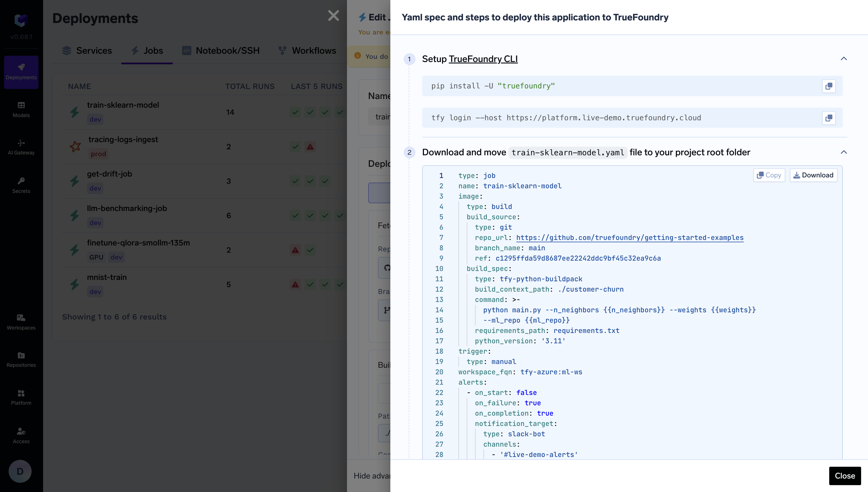Screen dimensions: 868x492
Task: Click the user avatar D
Action: (x=20, y=471)
